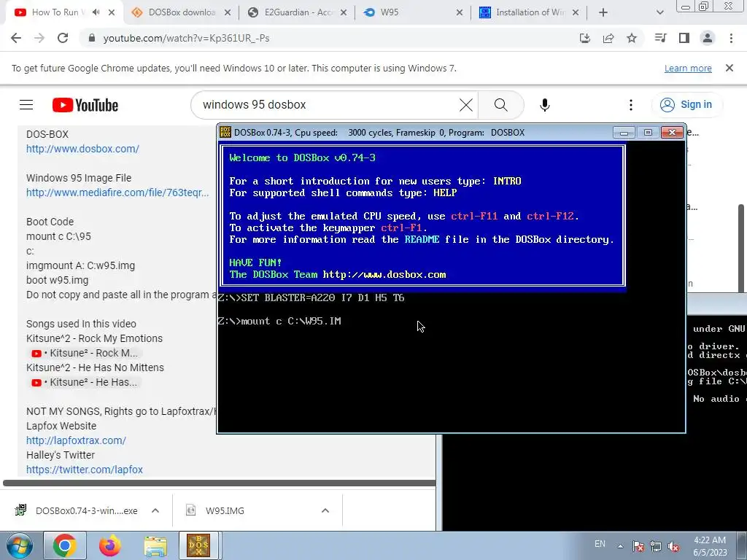Open the YouTube hamburger guide menu

click(x=26, y=105)
